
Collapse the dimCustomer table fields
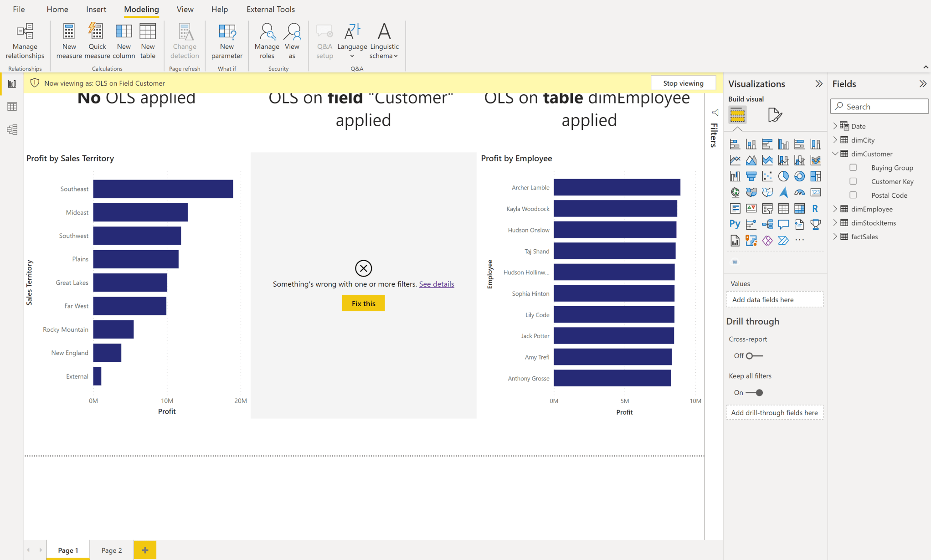click(836, 154)
